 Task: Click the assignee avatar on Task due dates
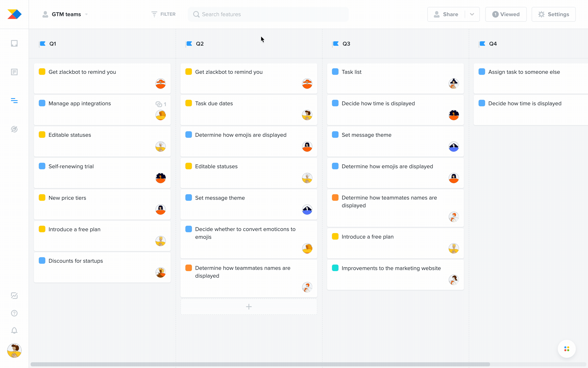click(307, 115)
